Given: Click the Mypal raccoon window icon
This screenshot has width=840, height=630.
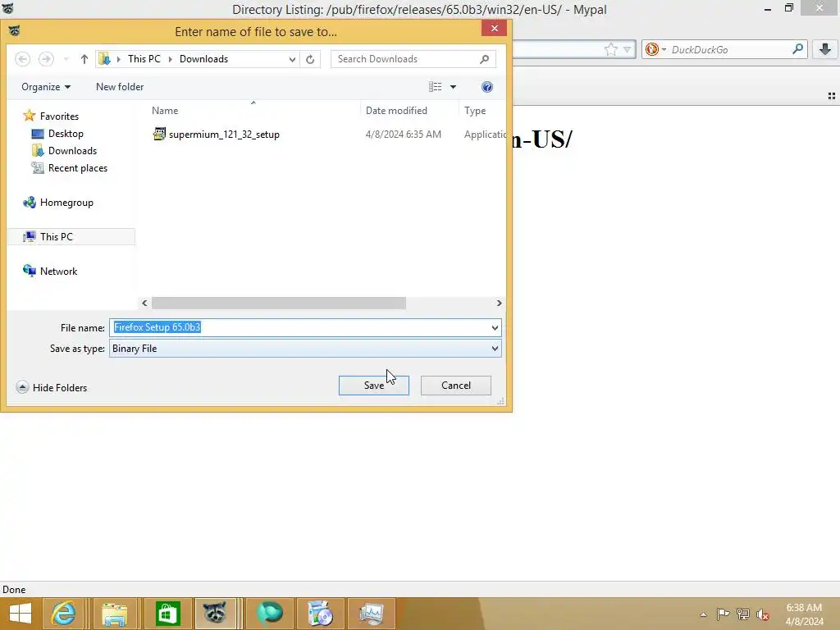Looking at the screenshot, I should click(8, 8).
